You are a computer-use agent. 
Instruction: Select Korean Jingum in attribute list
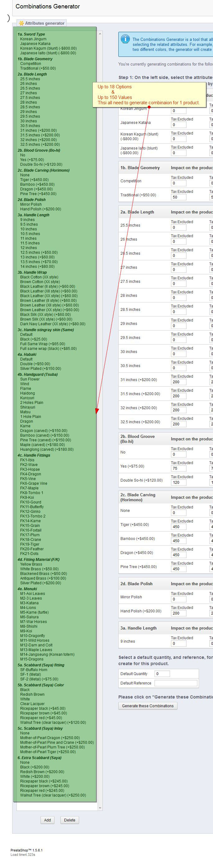(x=33, y=39)
